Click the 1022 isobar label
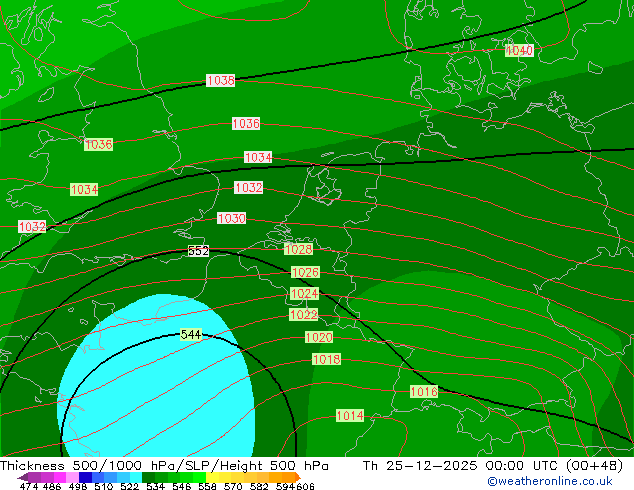The width and height of the screenshot is (634, 490). pos(303,315)
